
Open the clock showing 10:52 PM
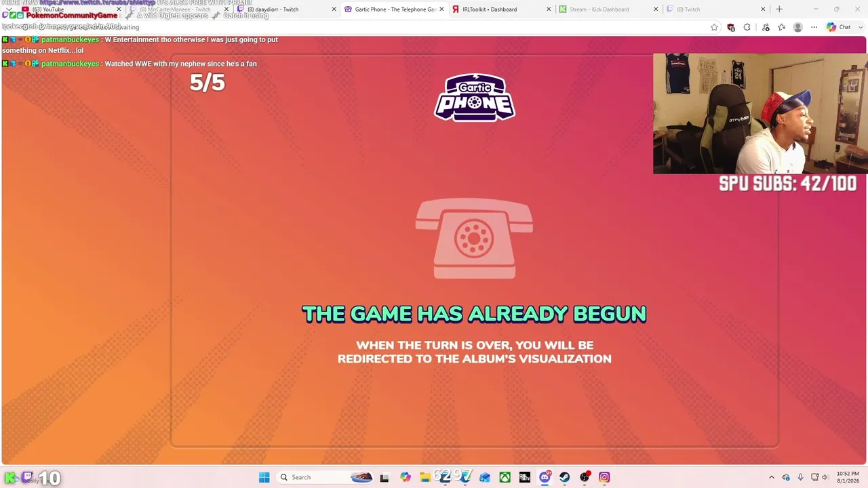pos(847,477)
